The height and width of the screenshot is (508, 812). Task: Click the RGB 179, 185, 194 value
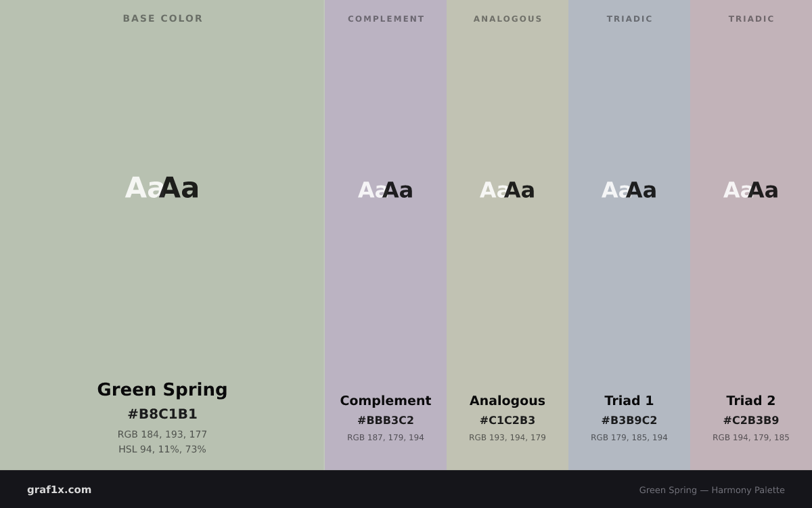coord(629,438)
